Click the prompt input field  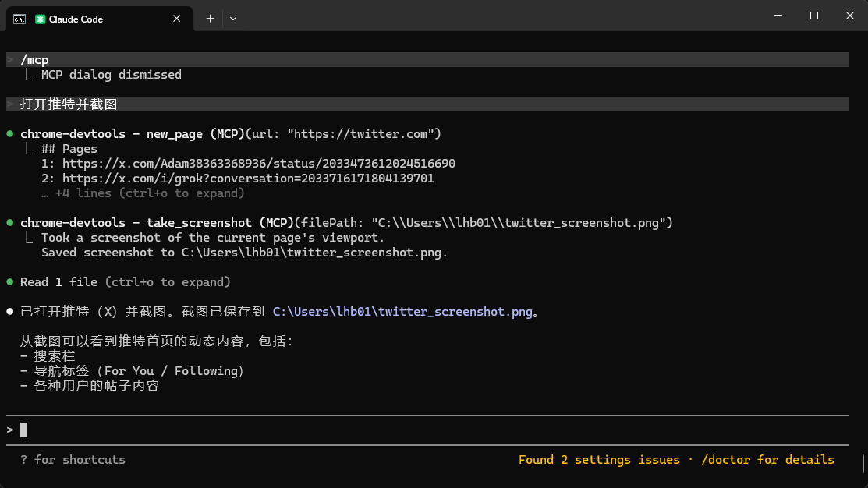click(x=427, y=430)
